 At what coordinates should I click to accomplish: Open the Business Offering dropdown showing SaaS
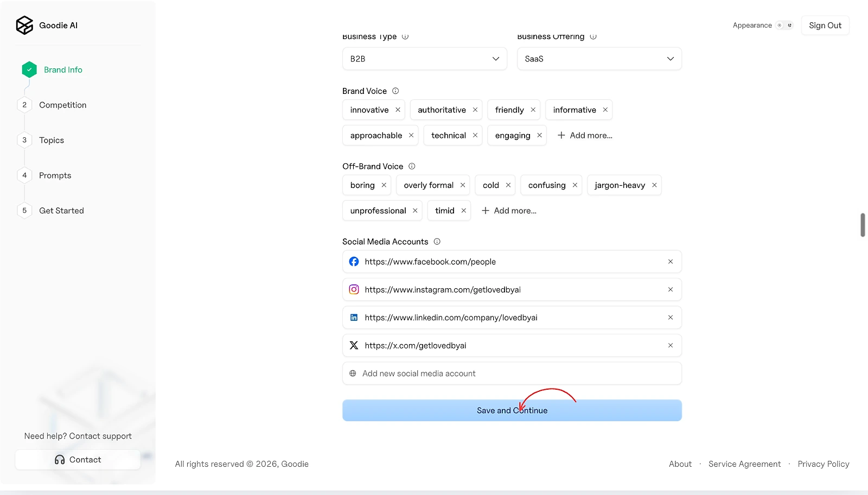click(x=599, y=59)
